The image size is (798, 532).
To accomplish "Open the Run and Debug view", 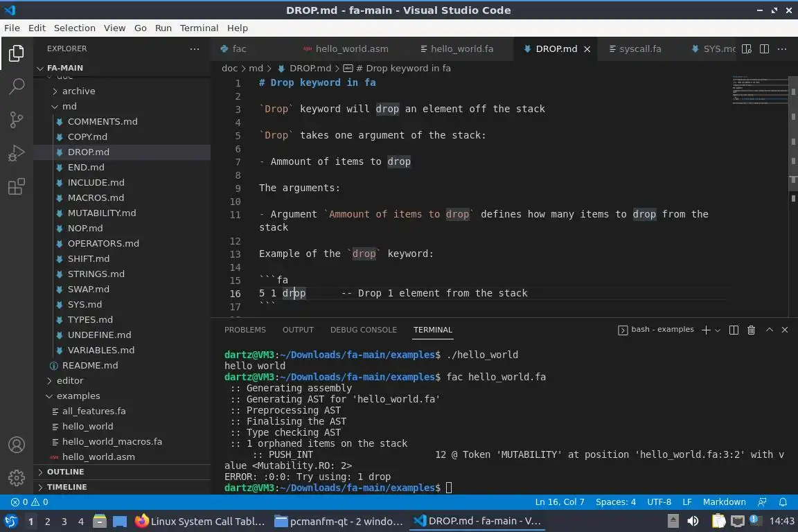I will [x=17, y=152].
